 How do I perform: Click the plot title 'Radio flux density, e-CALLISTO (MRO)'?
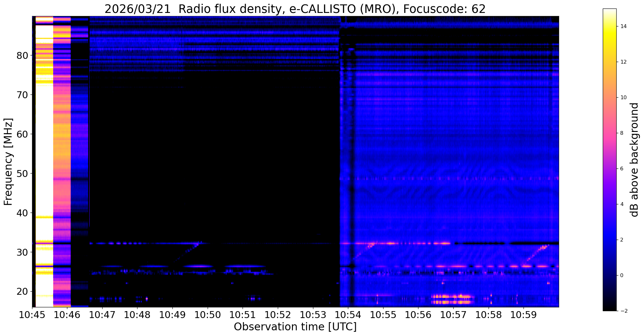pyautogui.click(x=287, y=9)
